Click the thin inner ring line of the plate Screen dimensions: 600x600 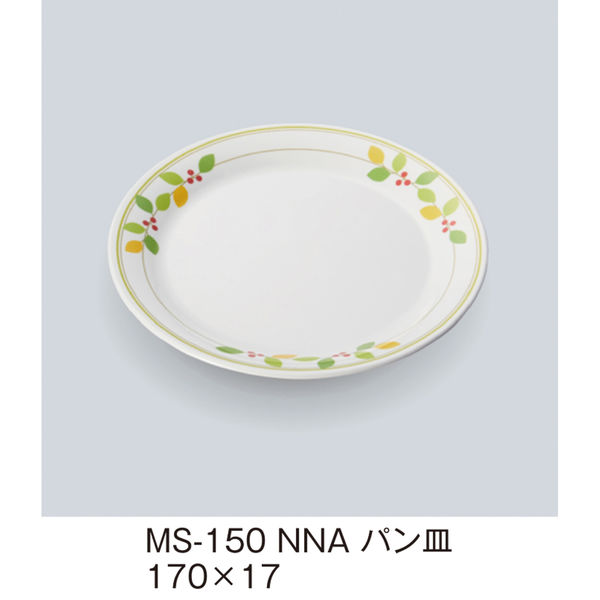tap(298, 150)
